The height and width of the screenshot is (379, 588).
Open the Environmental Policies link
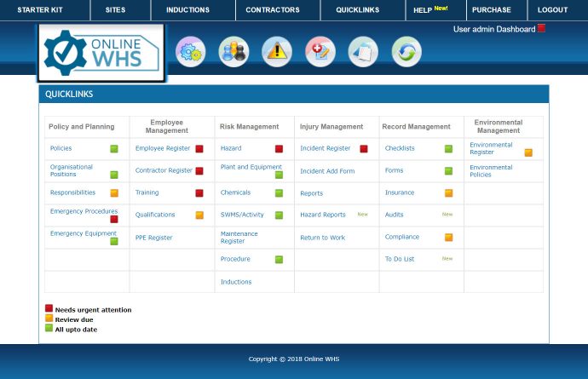[x=491, y=171]
